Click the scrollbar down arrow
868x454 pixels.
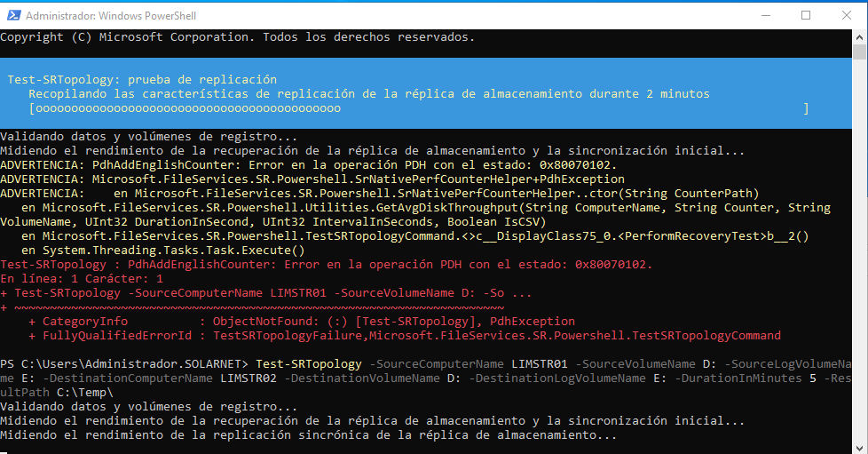(x=860, y=448)
